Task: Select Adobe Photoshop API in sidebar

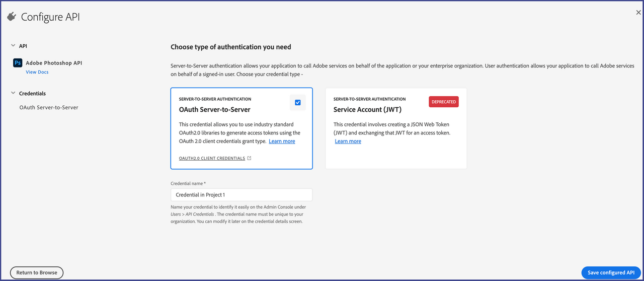Action: 54,63
